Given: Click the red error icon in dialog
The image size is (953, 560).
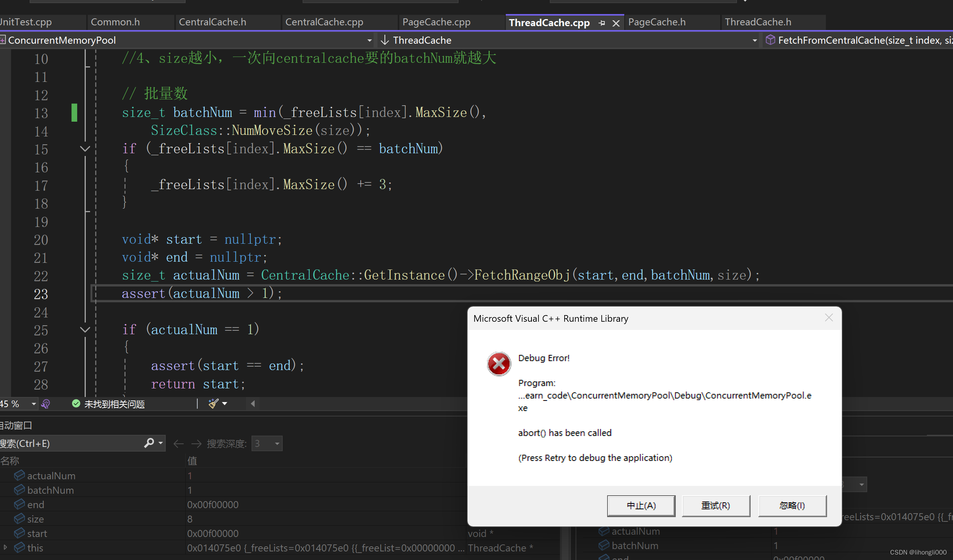Looking at the screenshot, I should tap(499, 363).
